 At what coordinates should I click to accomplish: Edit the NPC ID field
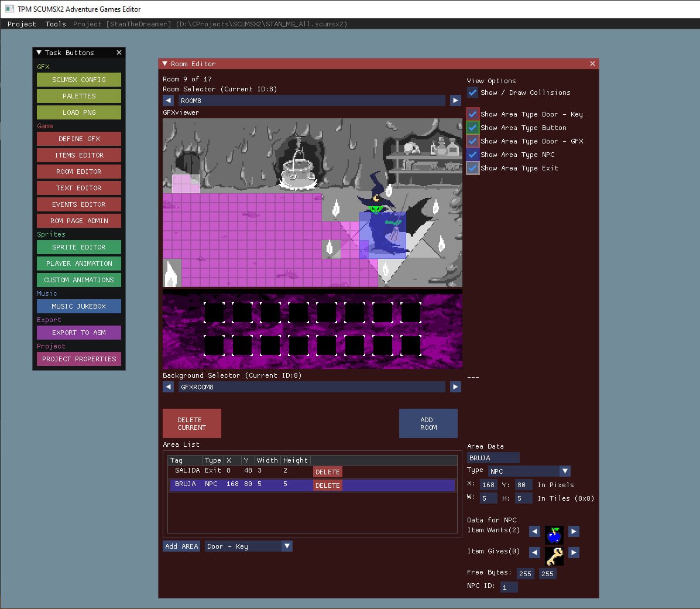click(509, 587)
